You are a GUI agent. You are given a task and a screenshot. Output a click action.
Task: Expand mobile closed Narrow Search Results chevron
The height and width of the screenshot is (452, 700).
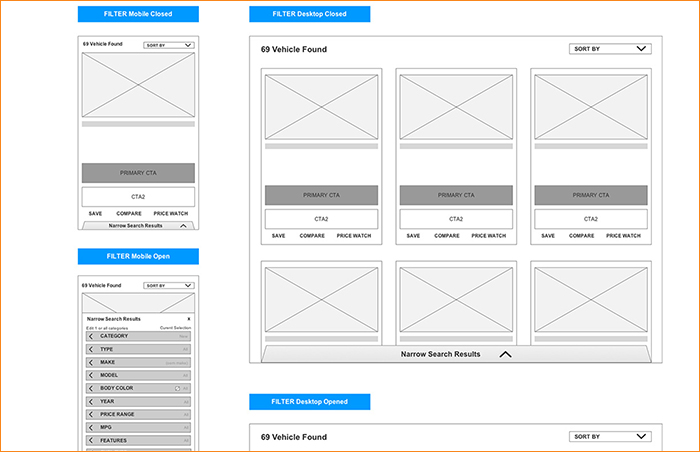[182, 226]
